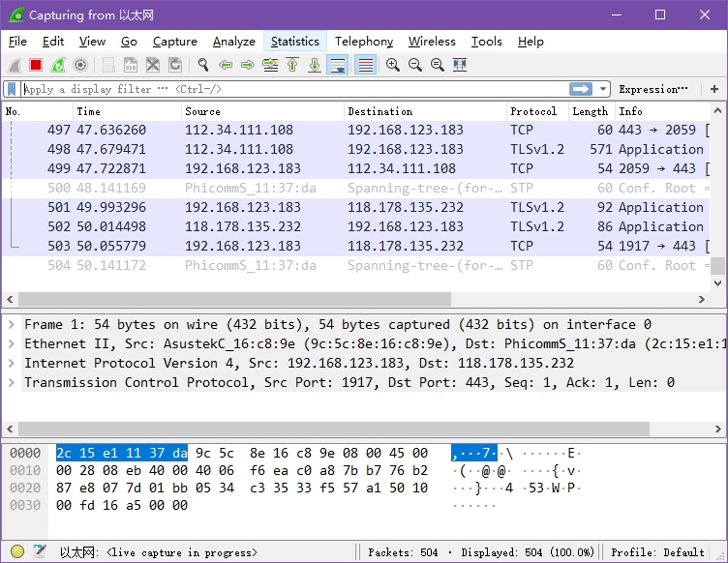Click the resize columns to fit icon
728x563 pixels.
[x=460, y=65]
